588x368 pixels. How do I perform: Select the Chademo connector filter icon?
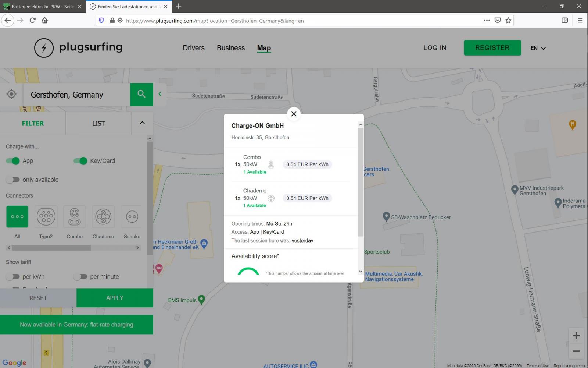103,217
